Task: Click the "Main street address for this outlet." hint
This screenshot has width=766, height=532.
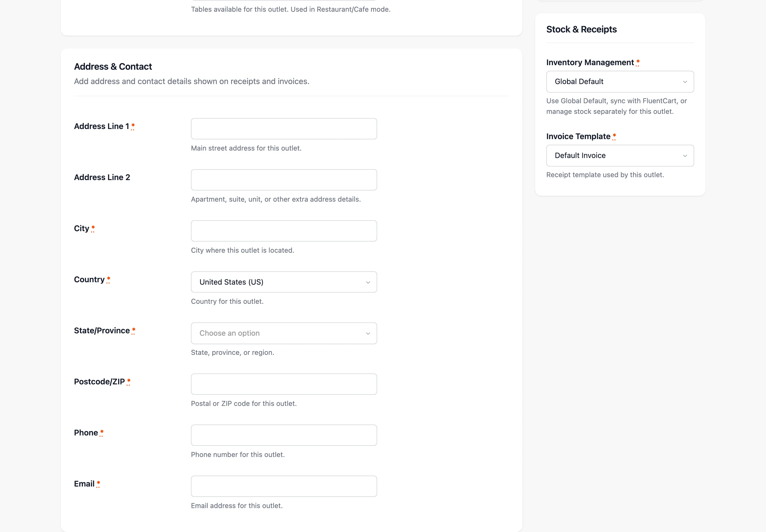Action: [x=246, y=148]
